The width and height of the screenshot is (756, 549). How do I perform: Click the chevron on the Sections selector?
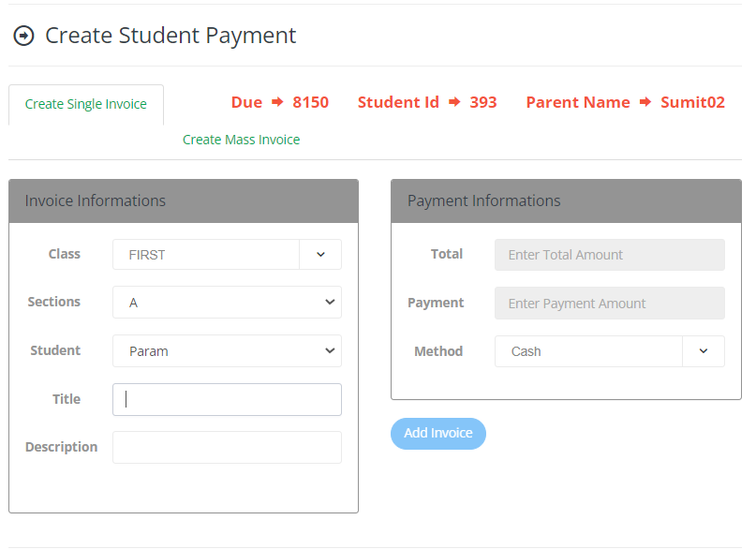(330, 302)
